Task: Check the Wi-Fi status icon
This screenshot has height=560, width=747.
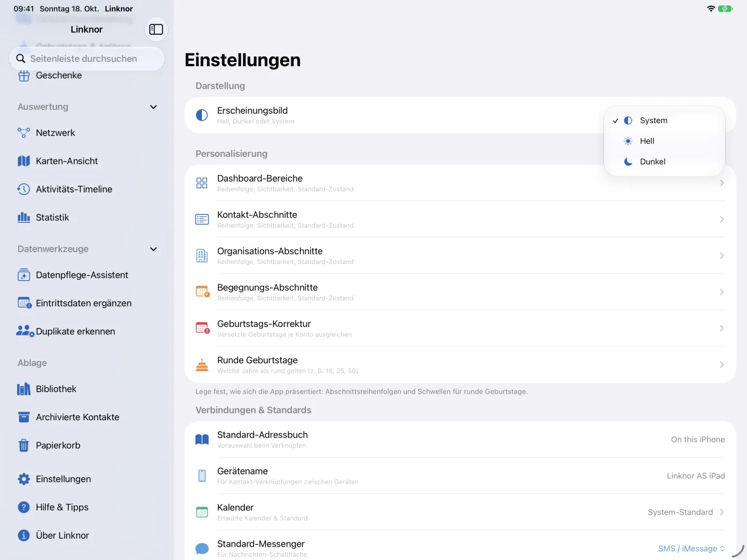Action: [711, 9]
